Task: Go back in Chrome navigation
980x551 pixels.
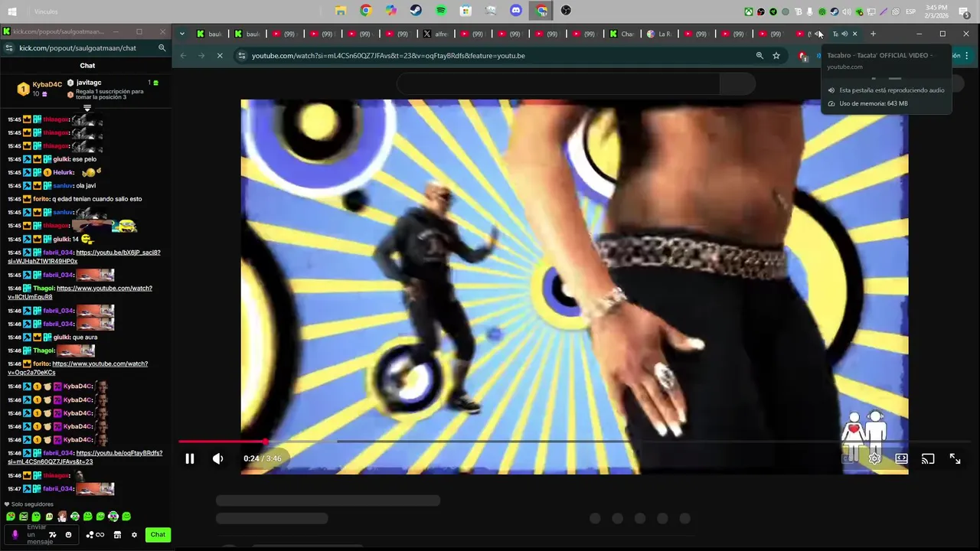Action: (183, 56)
